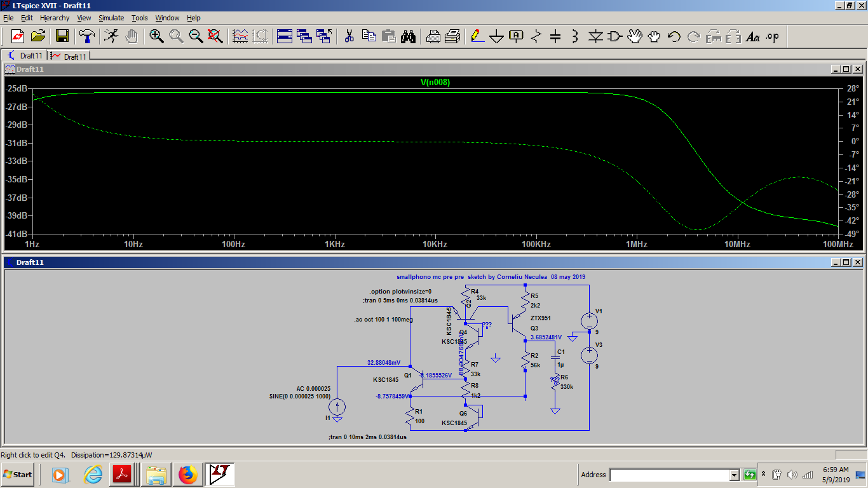Halt the simulation with the hand icon

[x=132, y=36]
